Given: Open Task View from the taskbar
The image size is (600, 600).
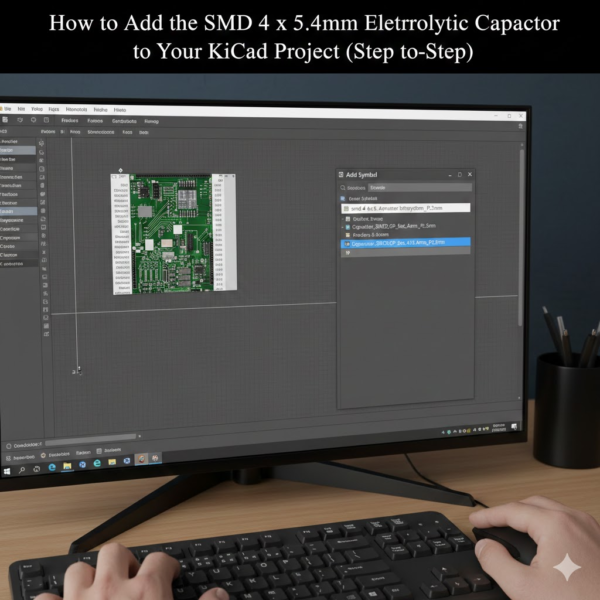Looking at the screenshot, I should [x=36, y=469].
